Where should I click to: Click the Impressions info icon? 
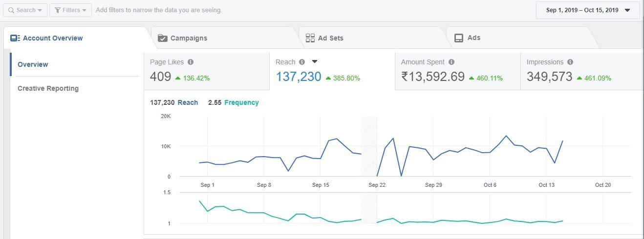(570, 62)
